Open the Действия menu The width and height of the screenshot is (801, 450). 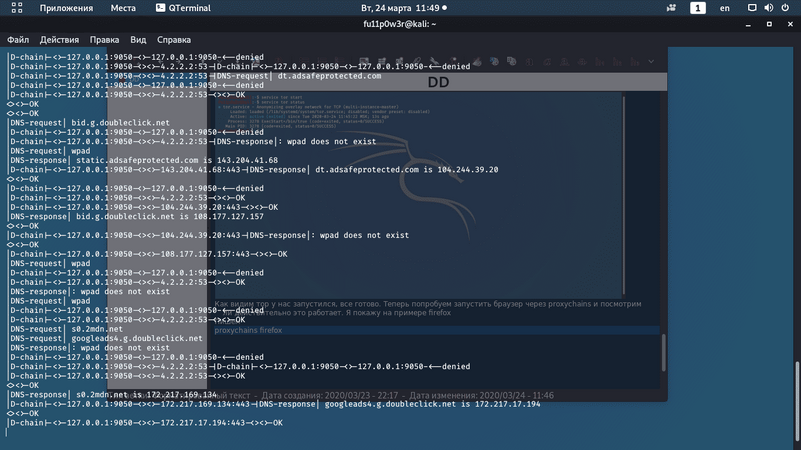click(59, 40)
